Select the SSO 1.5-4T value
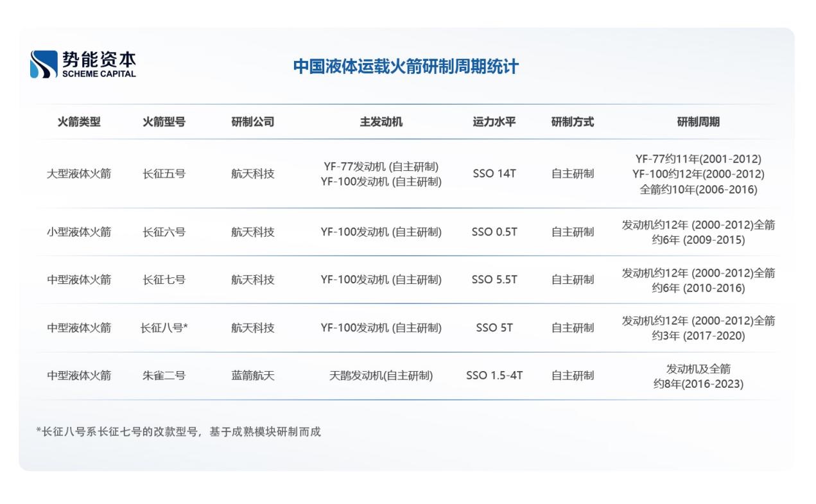Viewport: 816px width, 504px height. (494, 376)
